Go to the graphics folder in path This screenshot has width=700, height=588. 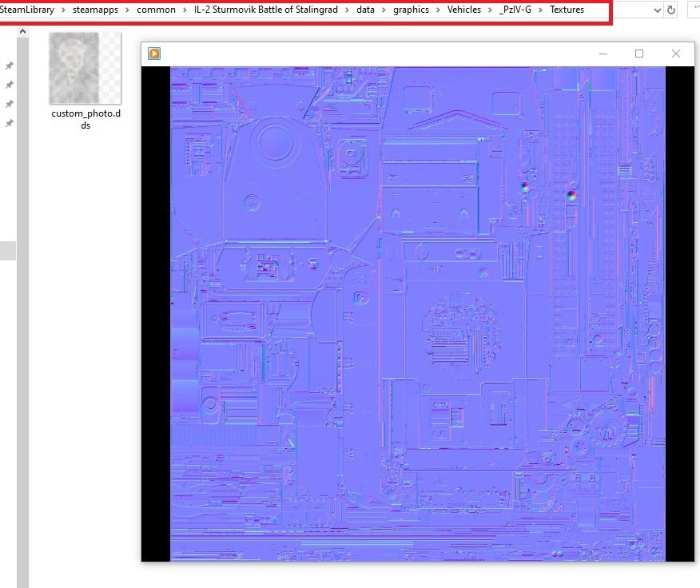pos(411,10)
